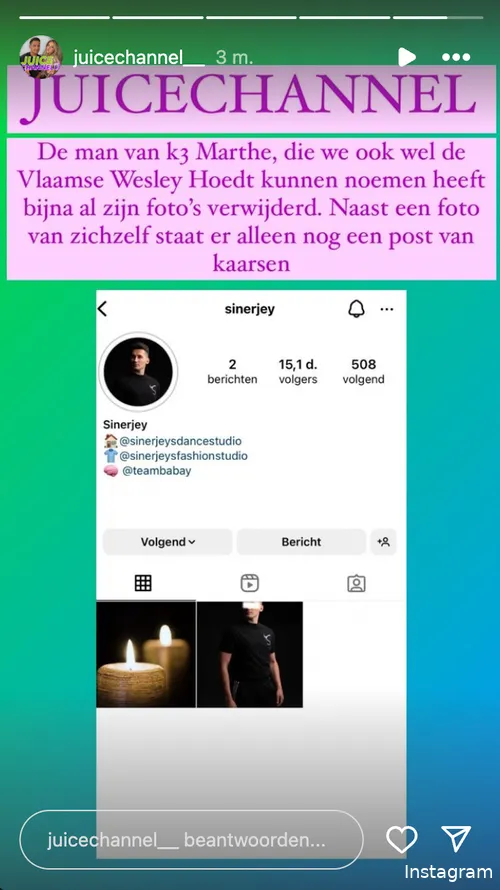Switch to the tagged photos tab

pyautogui.click(x=356, y=583)
